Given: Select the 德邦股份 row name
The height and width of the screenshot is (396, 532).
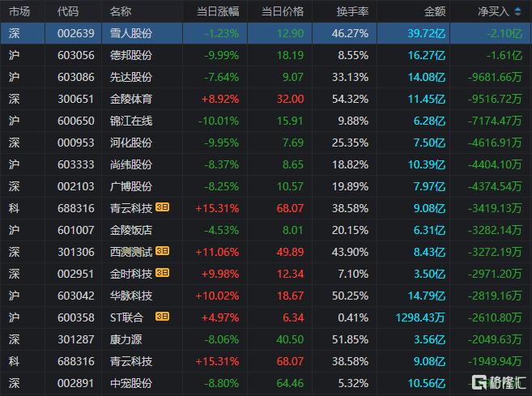Looking at the screenshot, I should 131,55.
